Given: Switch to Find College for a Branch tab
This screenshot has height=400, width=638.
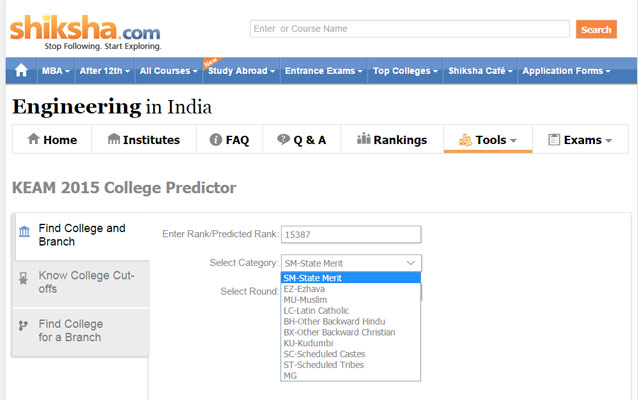Looking at the screenshot, I should pyautogui.click(x=80, y=331).
